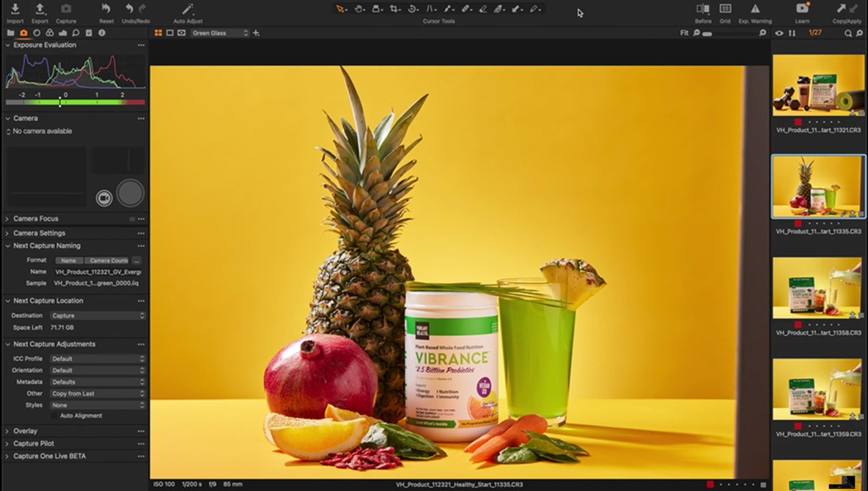Image resolution: width=868 pixels, height=491 pixels.
Task: Choose the Pan hand cursor tool
Action: point(358,9)
